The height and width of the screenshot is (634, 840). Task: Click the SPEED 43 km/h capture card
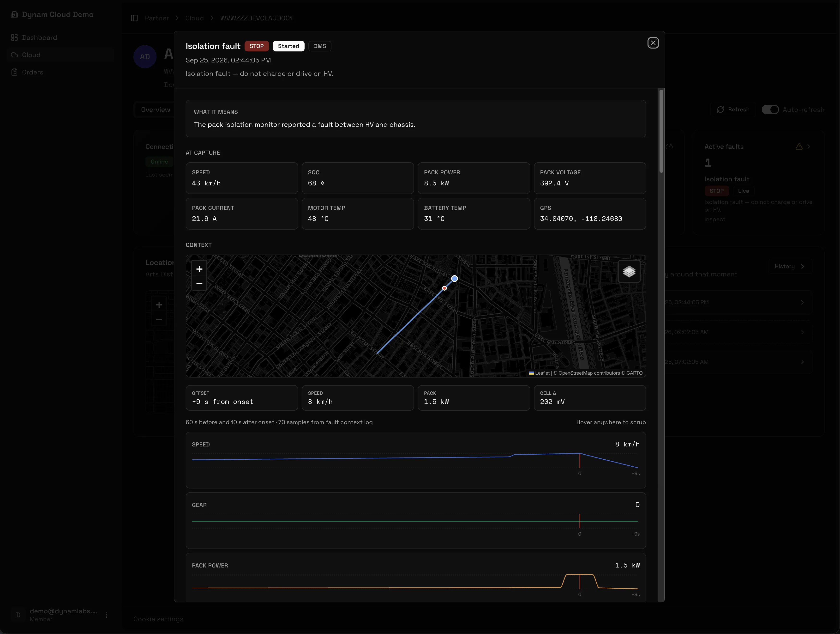point(241,178)
